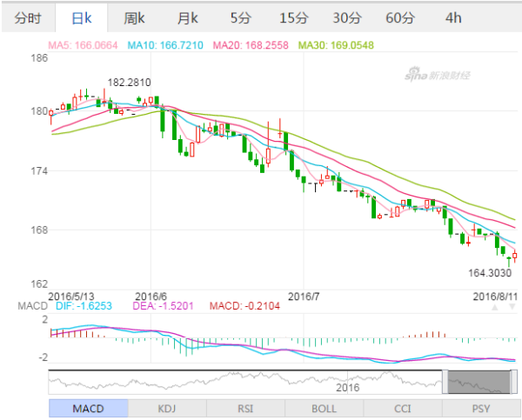Select the MACD indicator button
Image resolution: width=522 pixels, height=420 pixels.
(x=88, y=409)
